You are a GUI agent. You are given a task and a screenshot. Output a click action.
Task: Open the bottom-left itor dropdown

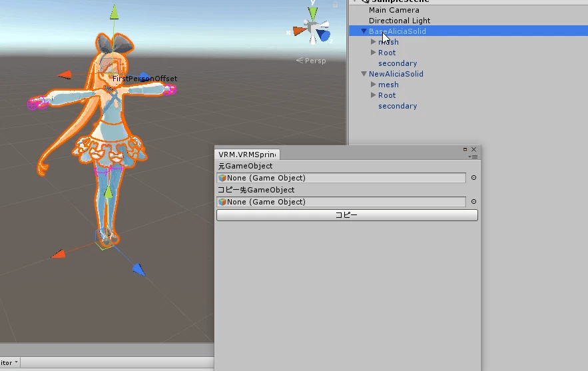click(x=10, y=362)
